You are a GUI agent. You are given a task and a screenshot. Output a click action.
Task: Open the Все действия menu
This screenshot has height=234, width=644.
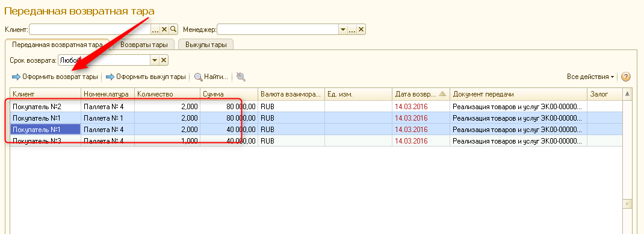[x=590, y=77]
